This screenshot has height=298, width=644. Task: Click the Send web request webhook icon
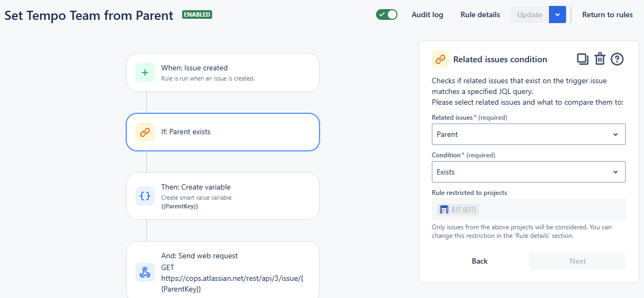click(x=145, y=272)
